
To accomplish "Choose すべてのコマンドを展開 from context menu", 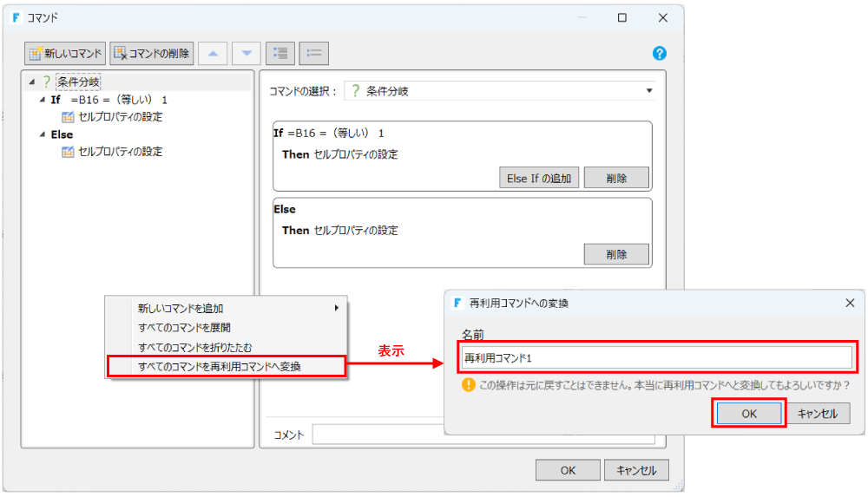I will [x=181, y=328].
